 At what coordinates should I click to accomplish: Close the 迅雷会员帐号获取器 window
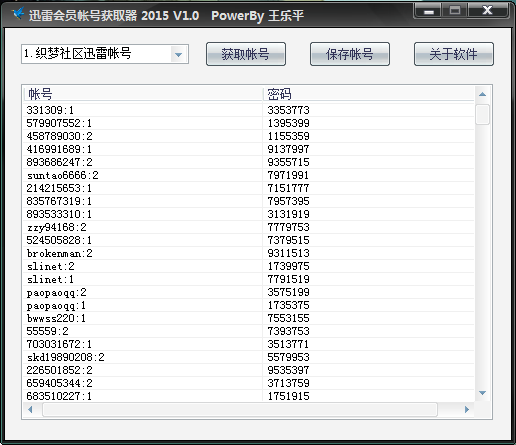tap(487, 11)
